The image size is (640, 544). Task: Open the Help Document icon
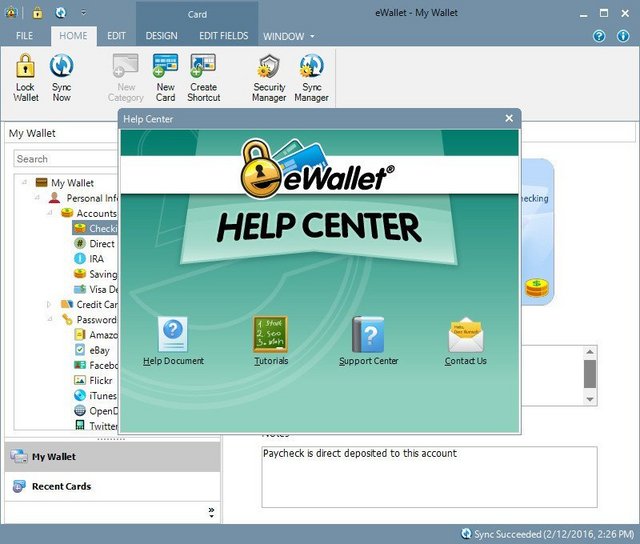click(173, 334)
